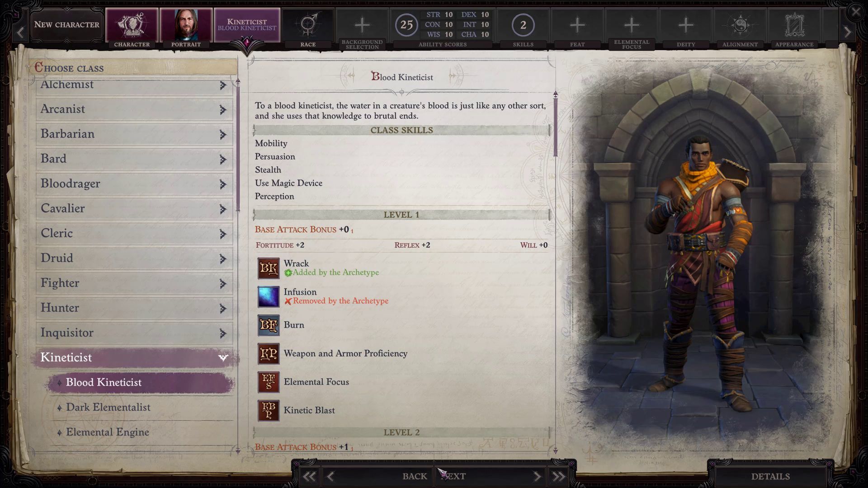Close the character creation screen
This screenshot has width=868, height=488.
[856, 11]
